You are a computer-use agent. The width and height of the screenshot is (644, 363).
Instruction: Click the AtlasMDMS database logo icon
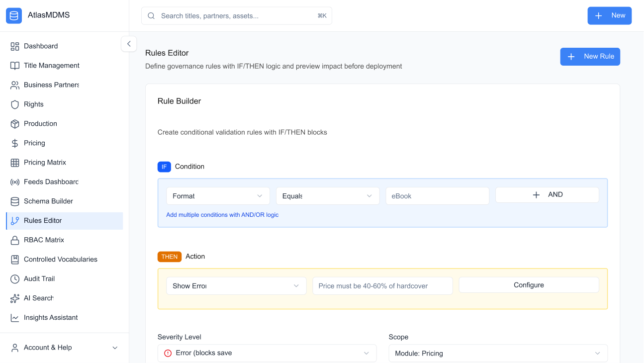pyautogui.click(x=14, y=15)
